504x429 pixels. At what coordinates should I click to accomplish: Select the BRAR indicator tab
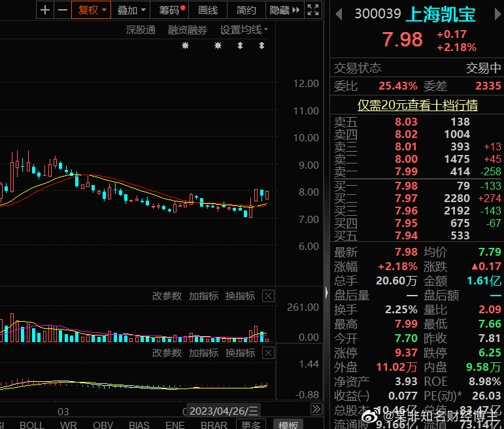tap(214, 425)
